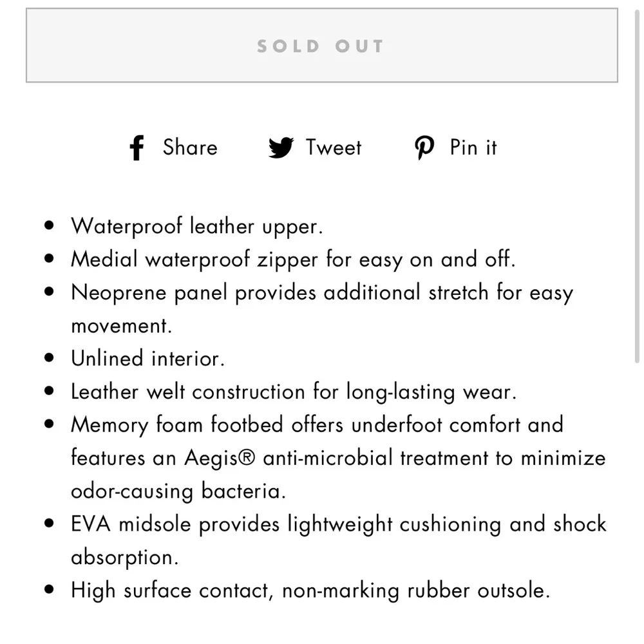Screen dimensions: 644x644
Task: Click the Twitter bird icon
Action: coord(281,147)
